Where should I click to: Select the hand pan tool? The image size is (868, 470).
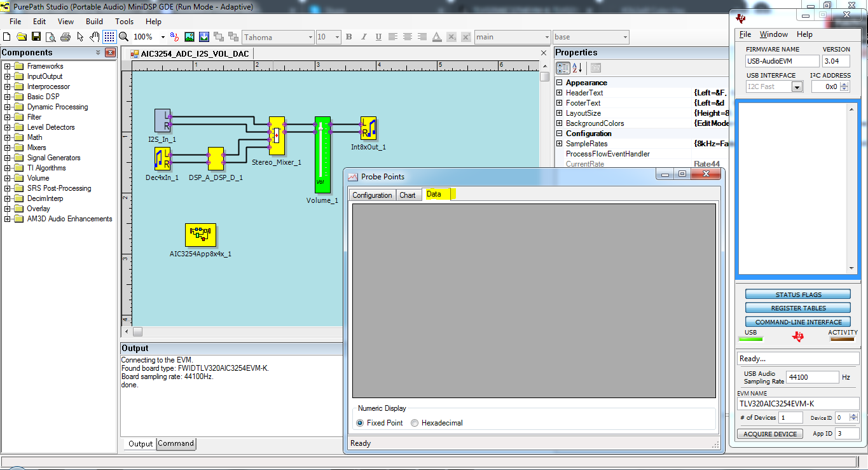[95, 37]
